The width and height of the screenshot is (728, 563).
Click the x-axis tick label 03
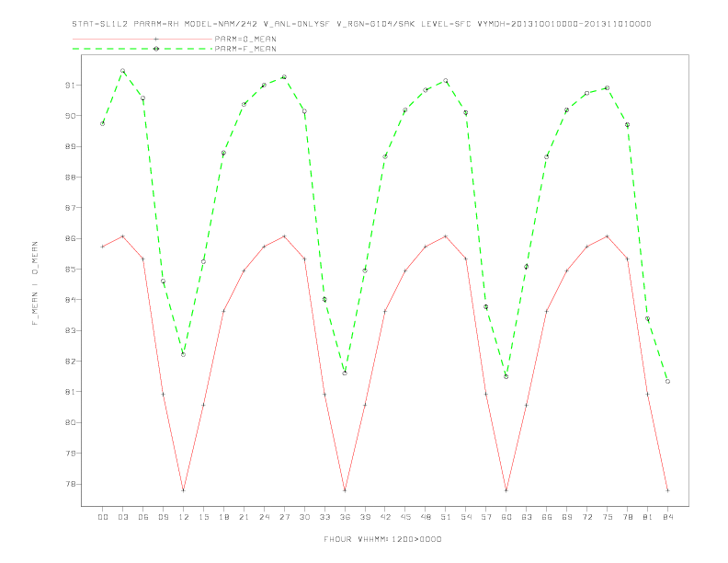122,517
